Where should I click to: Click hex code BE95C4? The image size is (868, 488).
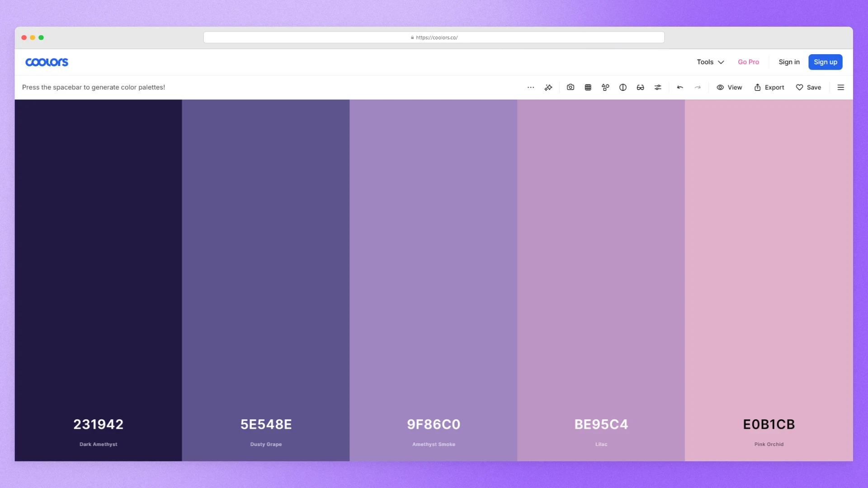coord(601,424)
